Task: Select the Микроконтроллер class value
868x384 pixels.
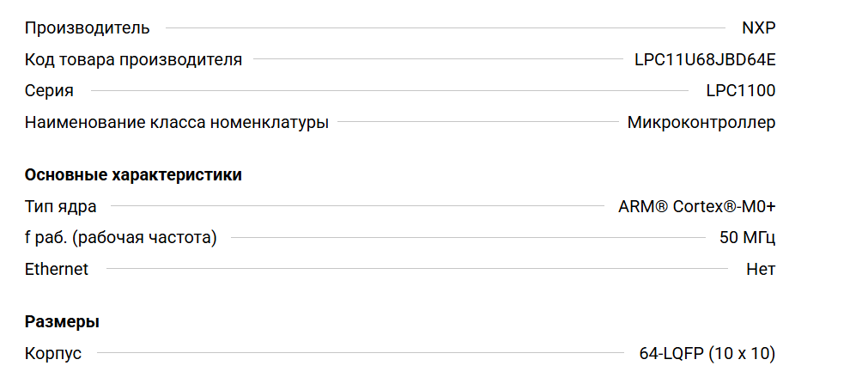Action: click(701, 123)
